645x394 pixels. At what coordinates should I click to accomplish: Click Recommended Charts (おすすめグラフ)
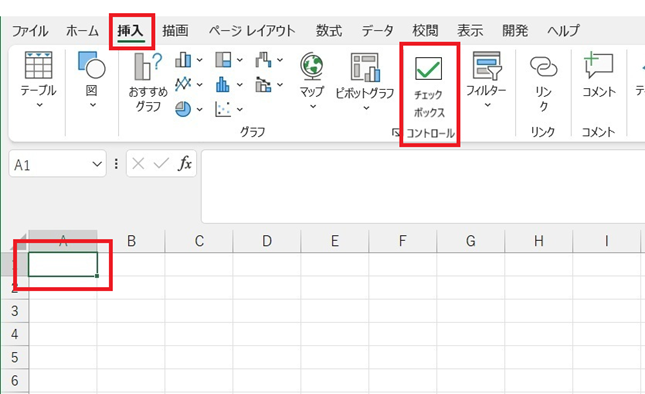(148, 82)
